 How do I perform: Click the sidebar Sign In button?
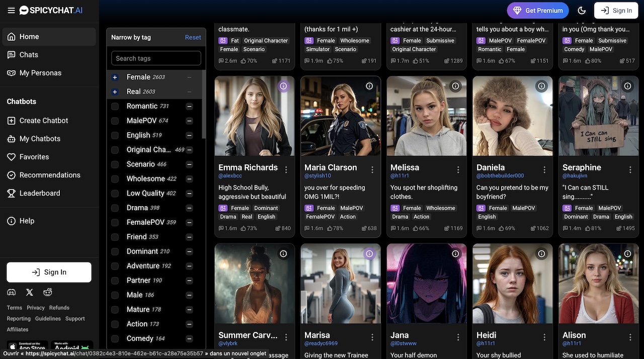pos(49,272)
